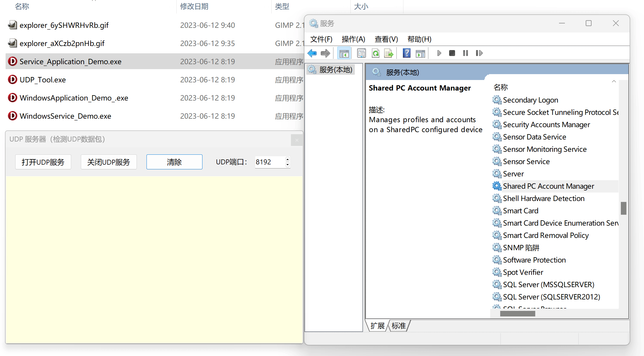Select 服务(本地) node in left tree
This screenshot has width=644, height=356.
click(335, 70)
